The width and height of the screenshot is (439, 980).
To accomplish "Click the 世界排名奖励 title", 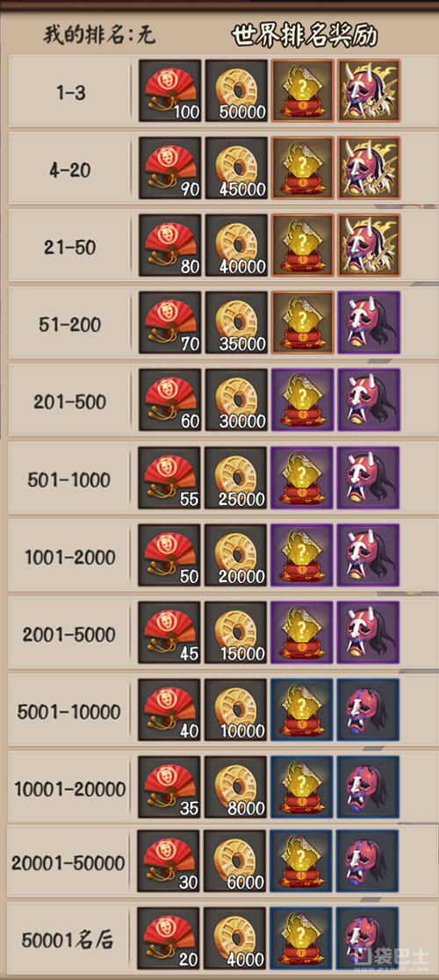I will [x=305, y=36].
